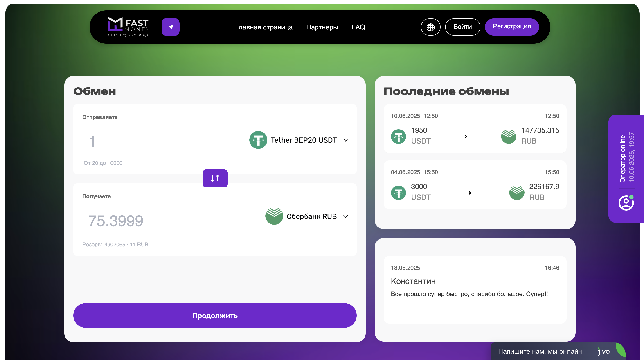Click the Jivo chat logo
Viewport: 644px width, 360px height.
tap(603, 351)
